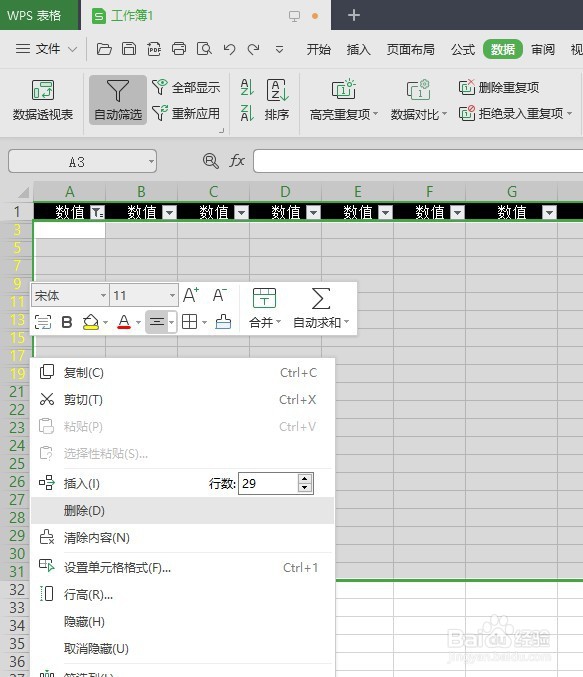This screenshot has height=677, width=583.
Task: Export to PDF icon in toolbar
Action: (154, 49)
